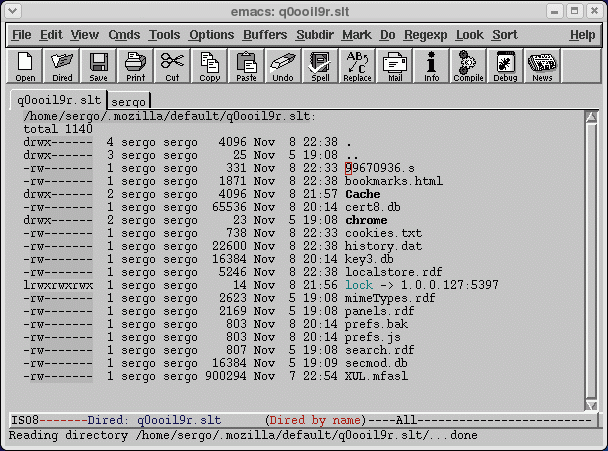Open the Mark menu

(x=357, y=35)
